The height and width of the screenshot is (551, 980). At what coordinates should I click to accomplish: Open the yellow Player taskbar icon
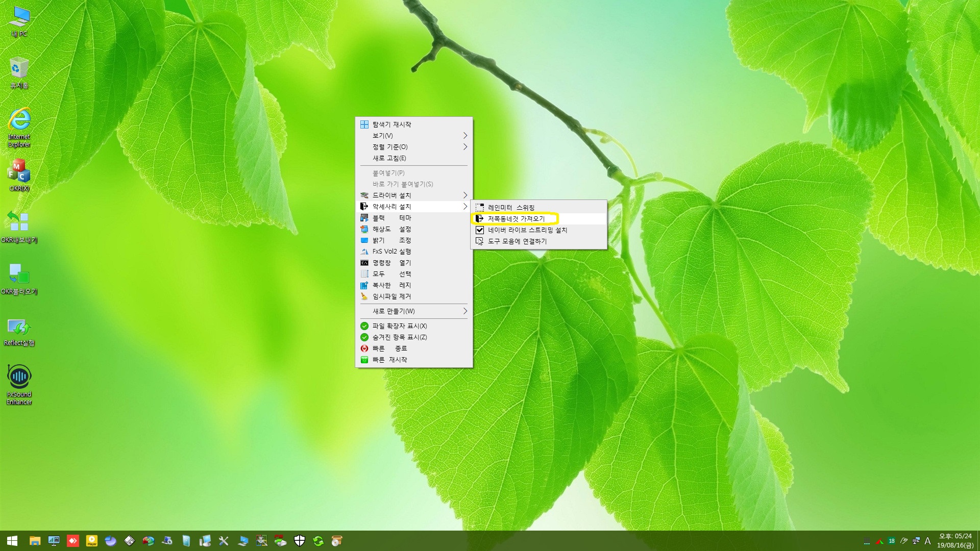(92, 541)
